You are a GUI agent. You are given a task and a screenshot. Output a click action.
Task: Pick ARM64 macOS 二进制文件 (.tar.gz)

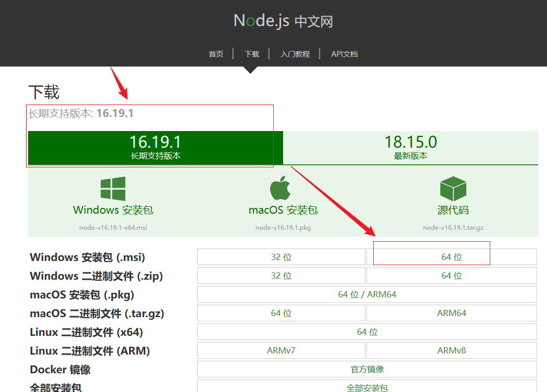click(451, 312)
